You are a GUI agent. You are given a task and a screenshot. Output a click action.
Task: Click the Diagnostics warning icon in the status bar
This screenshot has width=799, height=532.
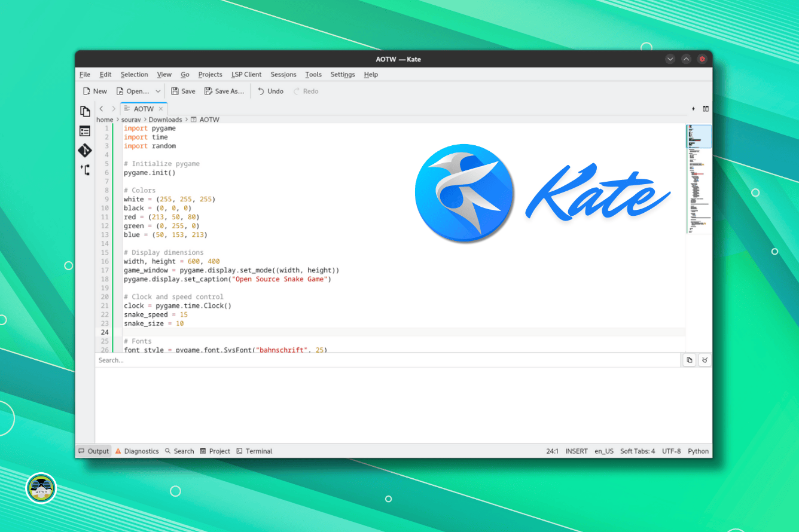(118, 451)
